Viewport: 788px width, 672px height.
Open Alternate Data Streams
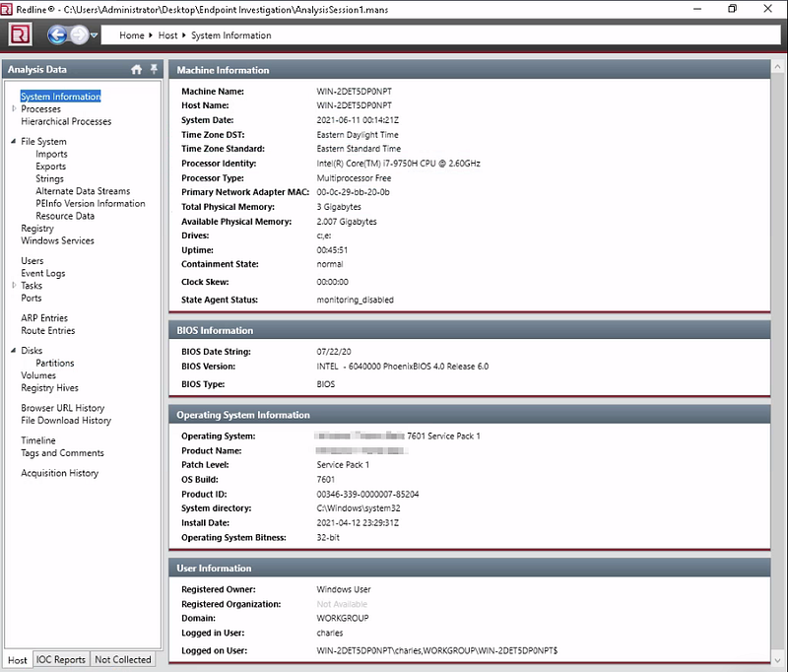coord(83,191)
